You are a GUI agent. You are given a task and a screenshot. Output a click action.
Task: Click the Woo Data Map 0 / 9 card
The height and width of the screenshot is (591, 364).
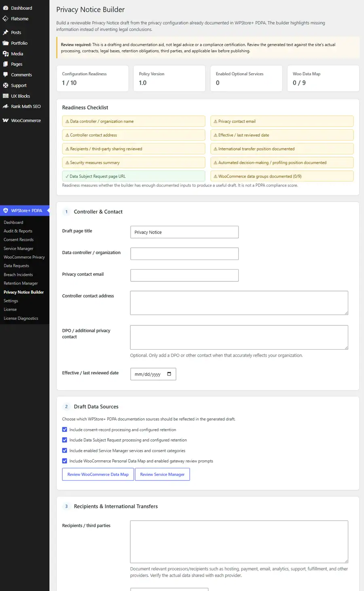point(323,79)
